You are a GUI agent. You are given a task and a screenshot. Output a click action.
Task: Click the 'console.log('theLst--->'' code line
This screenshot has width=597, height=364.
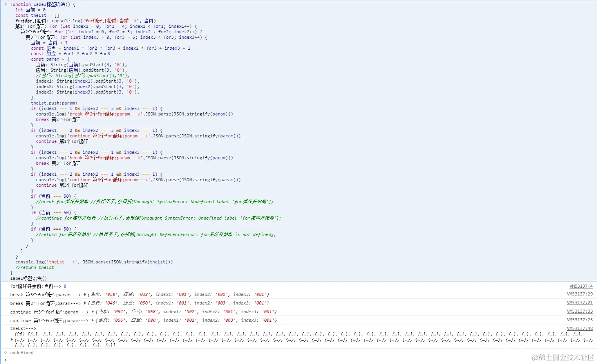pos(94,262)
